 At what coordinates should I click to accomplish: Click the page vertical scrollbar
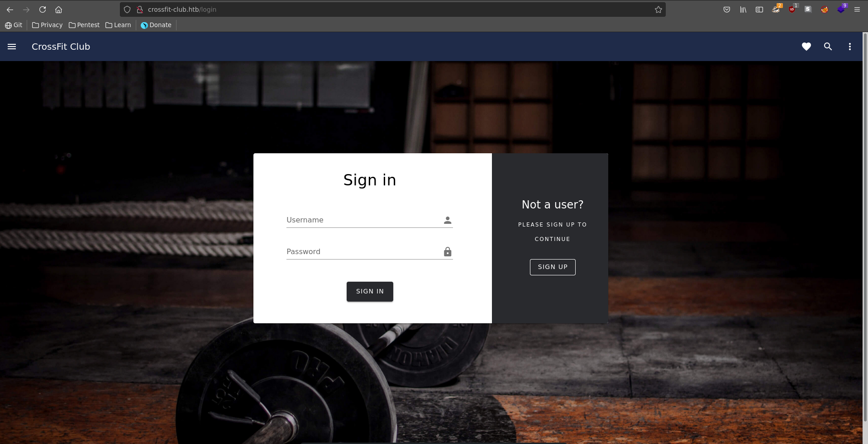[x=865, y=226]
